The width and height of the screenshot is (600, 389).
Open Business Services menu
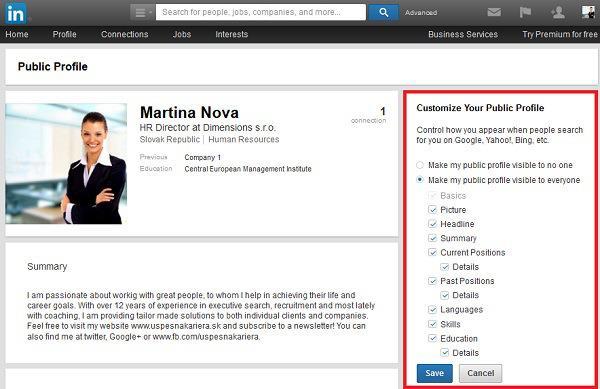463,34
